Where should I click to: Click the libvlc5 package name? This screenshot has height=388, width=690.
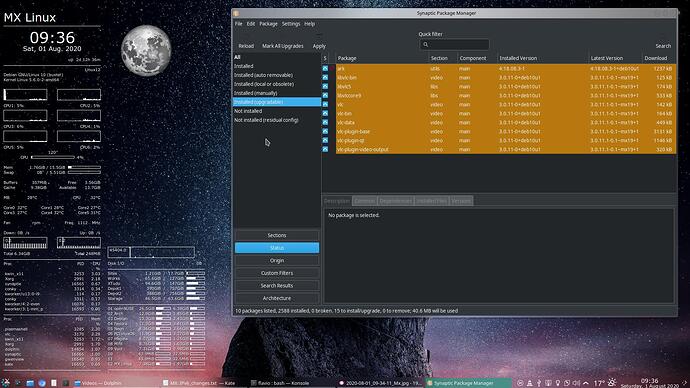coord(344,87)
